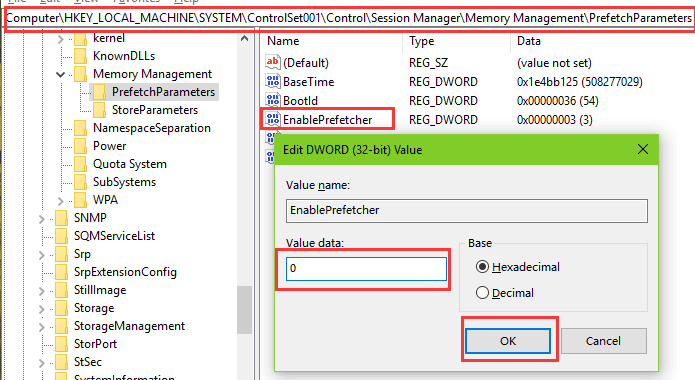Click the SrpExtensionConfig folder icon
Viewport: 695px width, 380px height.
62,272
